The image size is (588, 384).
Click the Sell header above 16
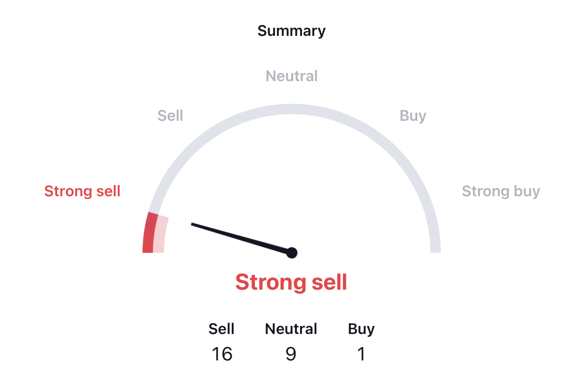221,329
